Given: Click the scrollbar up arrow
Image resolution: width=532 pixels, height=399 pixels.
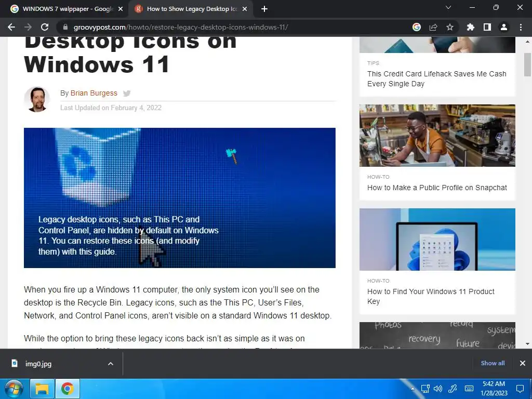Looking at the screenshot, I should [527, 42].
